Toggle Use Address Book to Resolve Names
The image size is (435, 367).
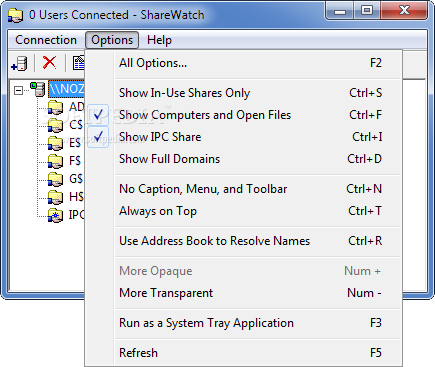(243, 241)
